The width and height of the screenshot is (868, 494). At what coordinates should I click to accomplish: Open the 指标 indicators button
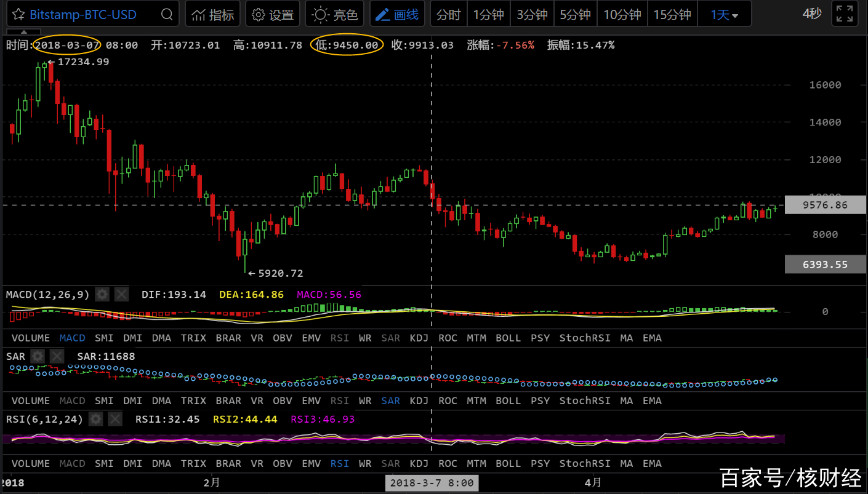tap(212, 14)
